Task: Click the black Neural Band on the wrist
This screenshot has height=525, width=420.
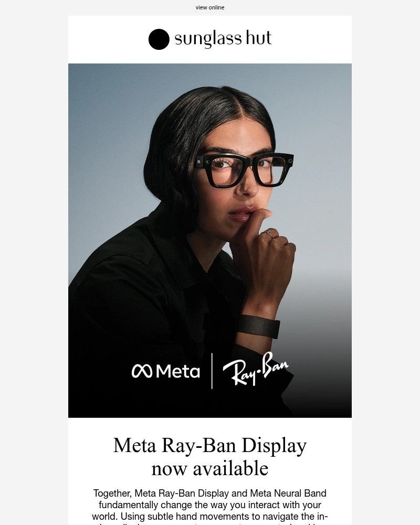Action: pyautogui.click(x=258, y=326)
